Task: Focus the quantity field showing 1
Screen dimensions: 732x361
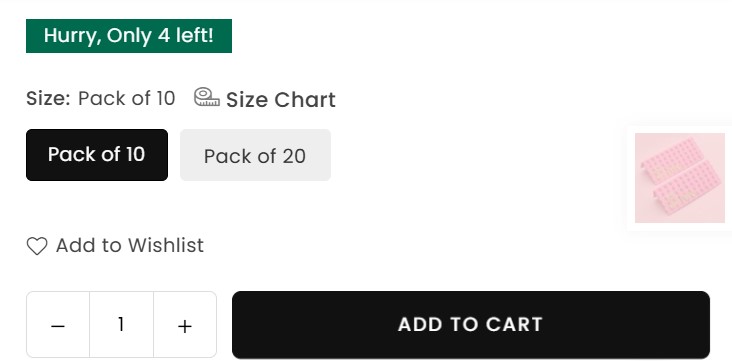Action: 121,325
